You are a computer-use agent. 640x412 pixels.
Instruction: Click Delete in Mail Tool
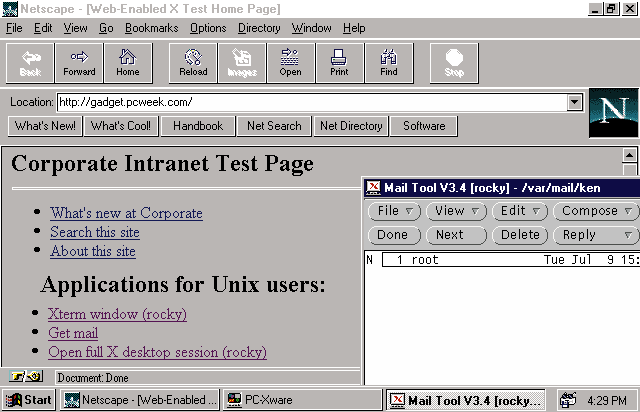[520, 235]
